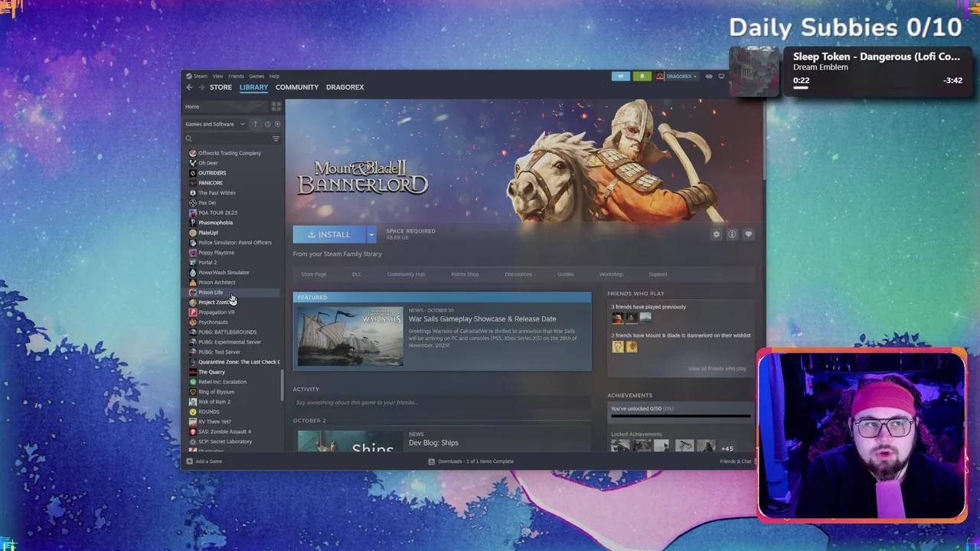Screen dimensions: 980x551
Task: Open the Bannerlord manage gear icon
Action: 717,234
